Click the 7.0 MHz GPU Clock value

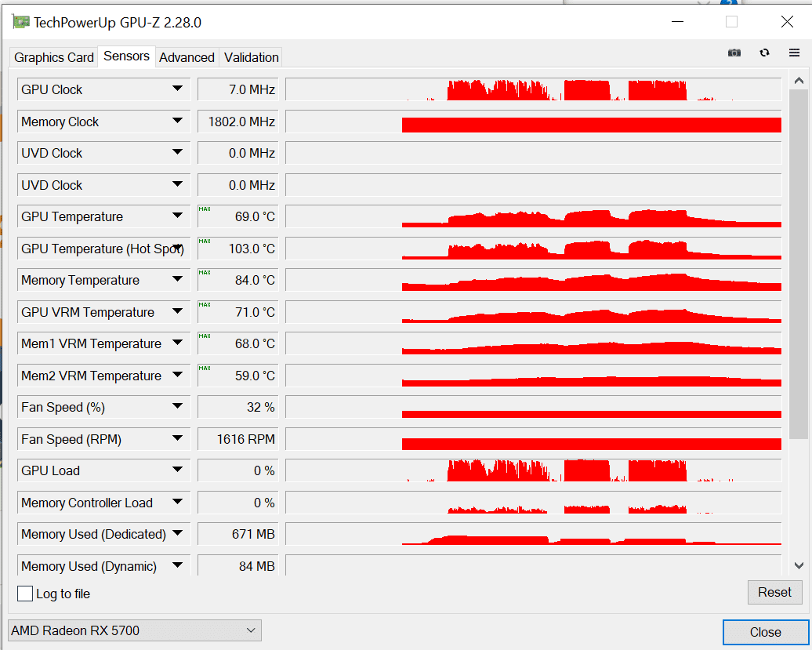(x=238, y=89)
